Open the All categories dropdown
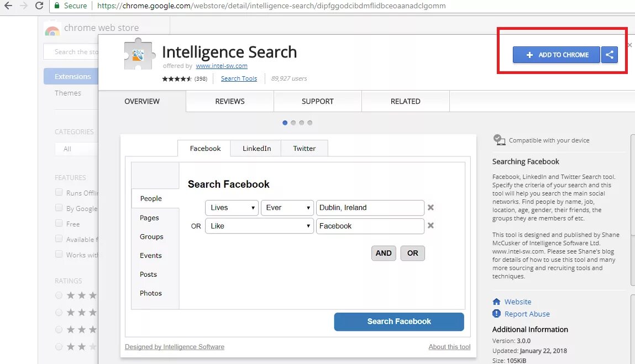Image resolution: width=635 pixels, height=364 pixels. (77, 149)
